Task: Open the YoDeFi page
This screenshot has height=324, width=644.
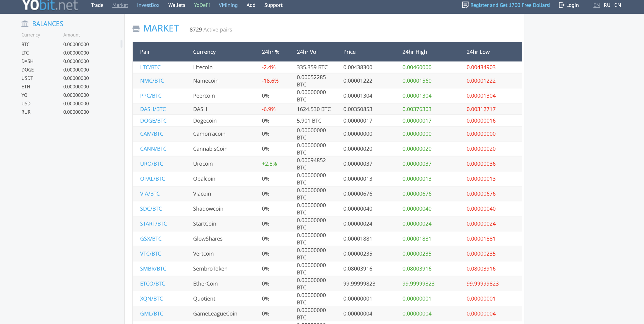Action: point(202,5)
